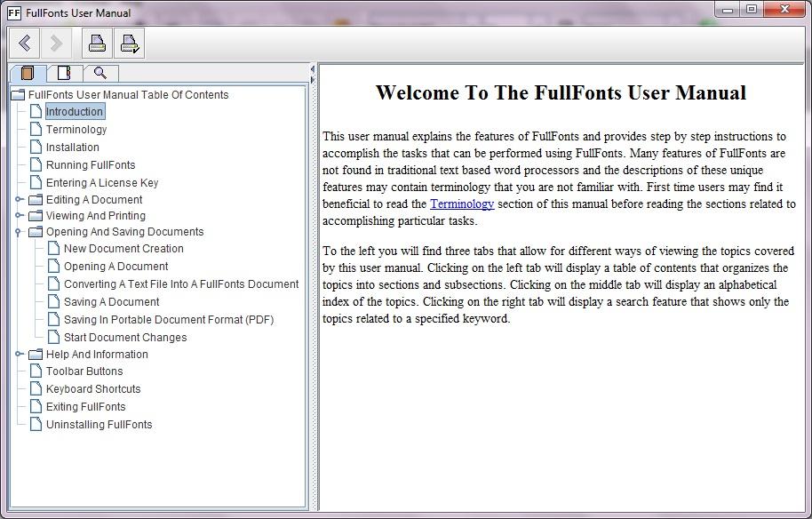Click the page icon beside Exiting FullFonts

(36, 406)
